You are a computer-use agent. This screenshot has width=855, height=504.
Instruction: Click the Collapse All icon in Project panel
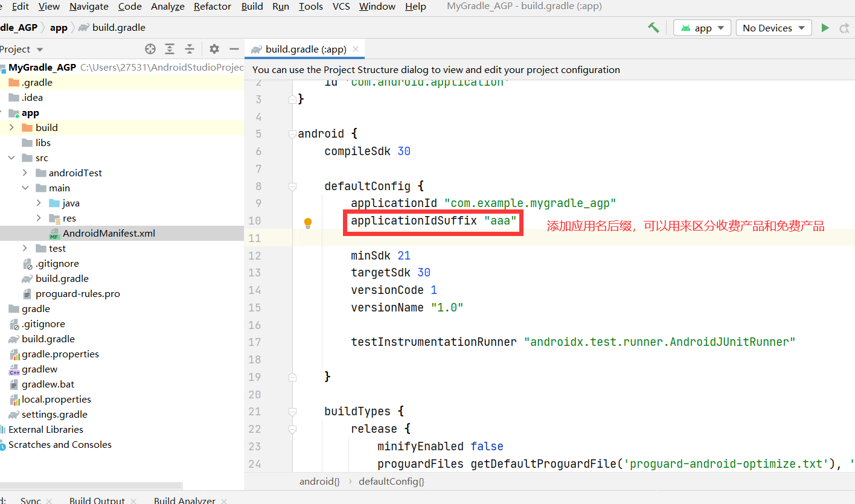click(x=190, y=49)
